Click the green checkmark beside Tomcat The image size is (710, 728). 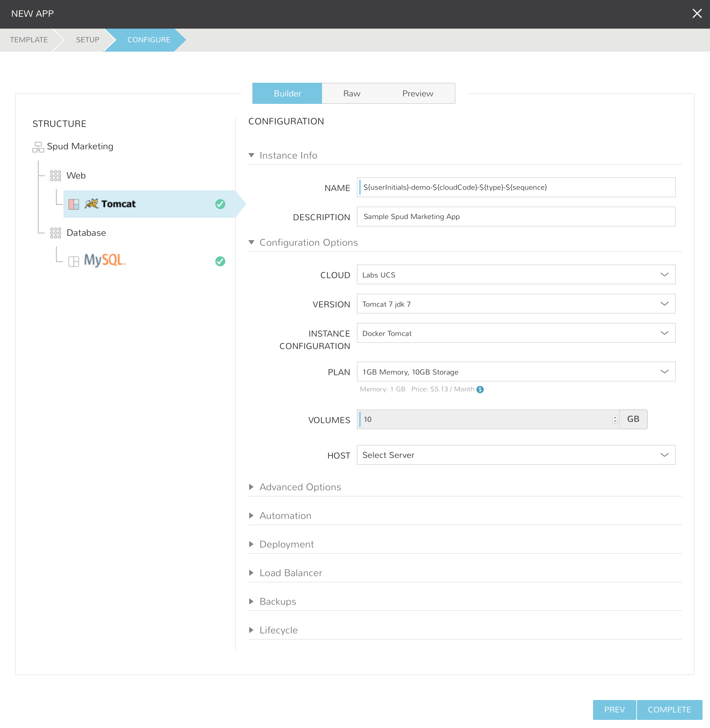click(x=220, y=204)
